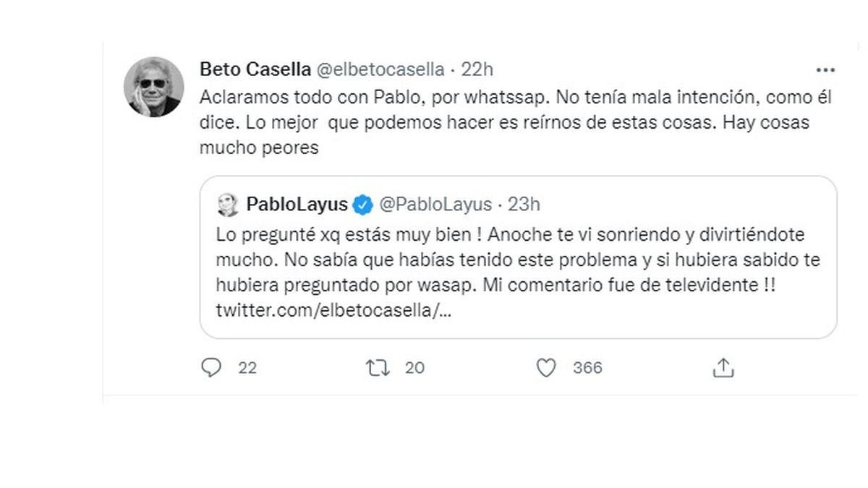Viewport: 868px width, 488px height.
Task: Follow the twitter.com/elbetocasella/… link
Action: pyautogui.click(x=334, y=310)
